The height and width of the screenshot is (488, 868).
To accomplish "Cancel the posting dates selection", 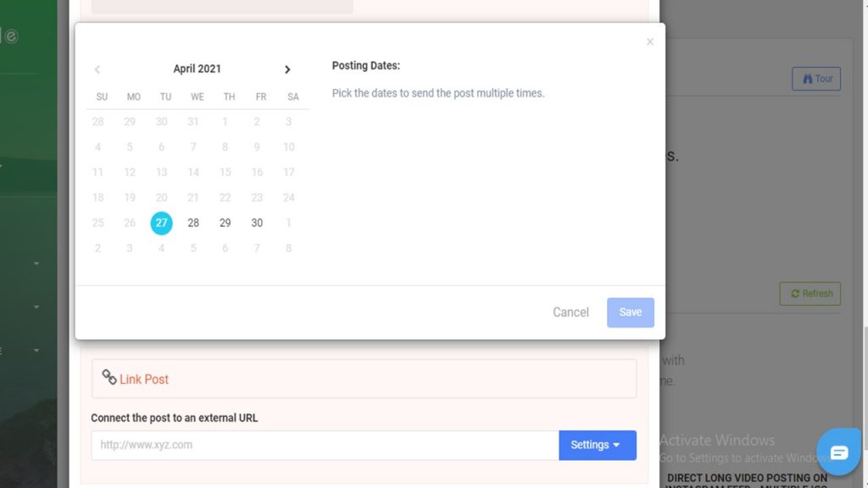I will pos(570,313).
